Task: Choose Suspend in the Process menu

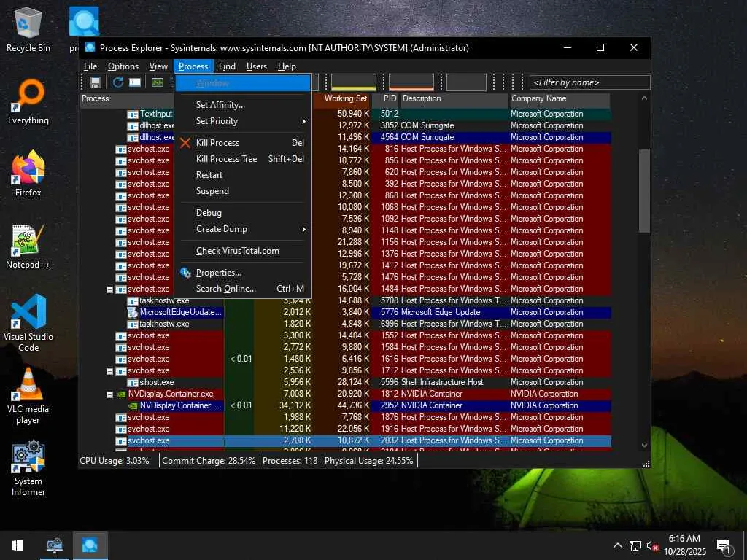Action: (244, 191)
